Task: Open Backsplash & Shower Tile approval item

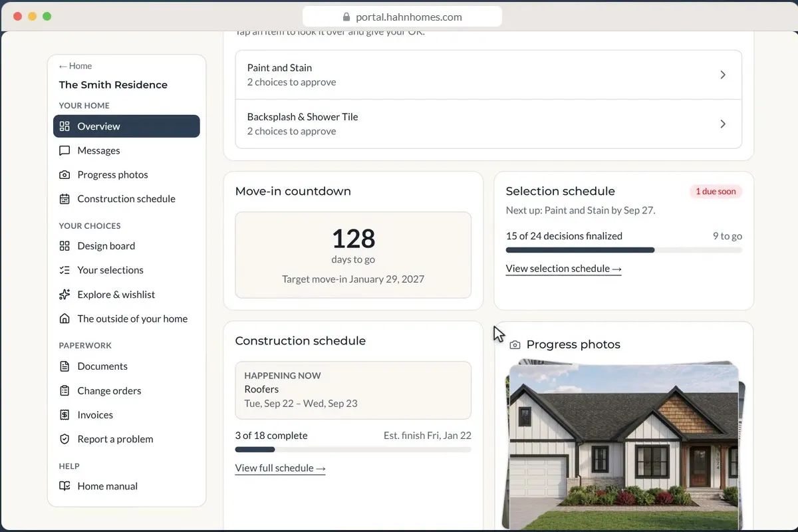Action: click(x=489, y=124)
